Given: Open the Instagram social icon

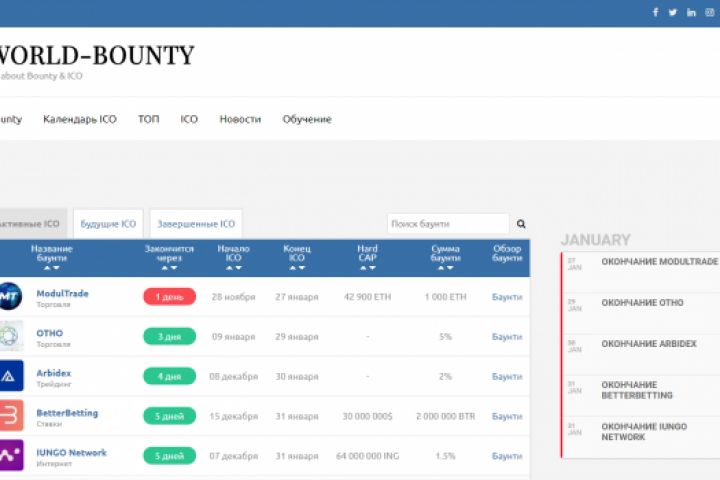Looking at the screenshot, I should 710,12.
